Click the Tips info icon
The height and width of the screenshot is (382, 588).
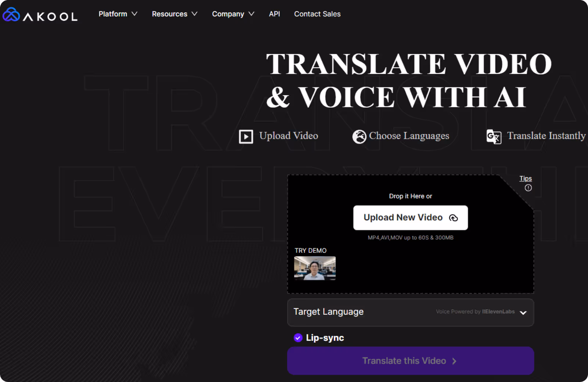click(x=528, y=188)
